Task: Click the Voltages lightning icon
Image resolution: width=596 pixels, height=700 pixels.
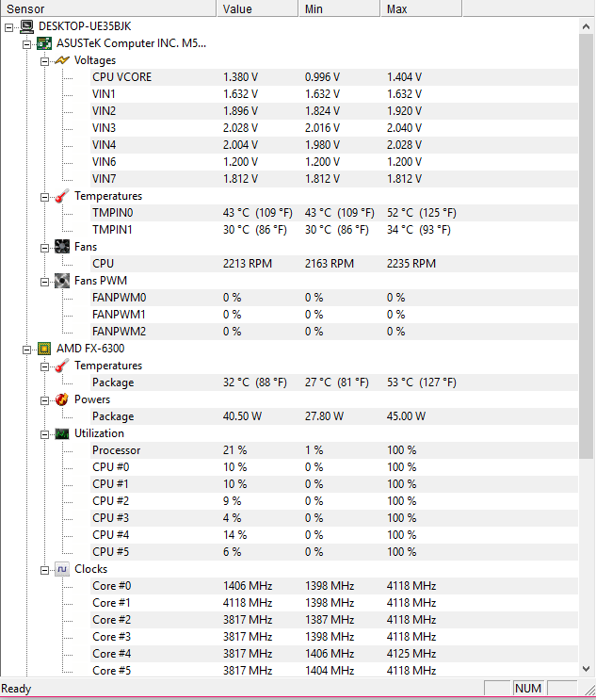Action: pos(62,60)
